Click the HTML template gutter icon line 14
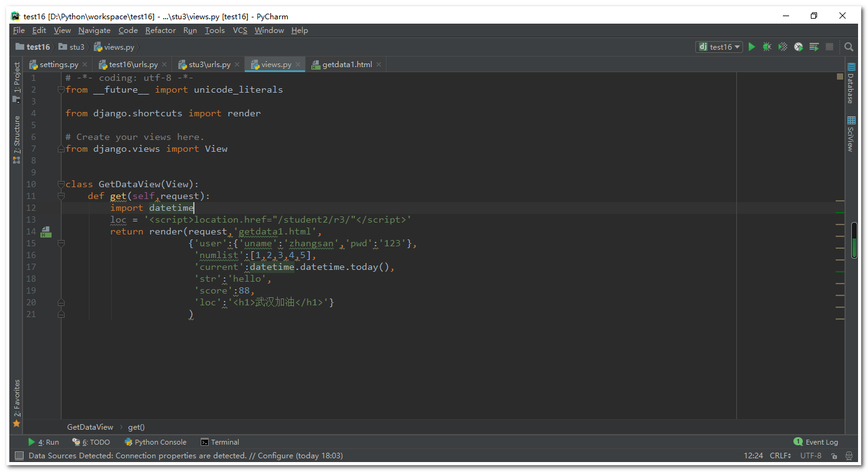The width and height of the screenshot is (868, 472). pyautogui.click(x=45, y=232)
